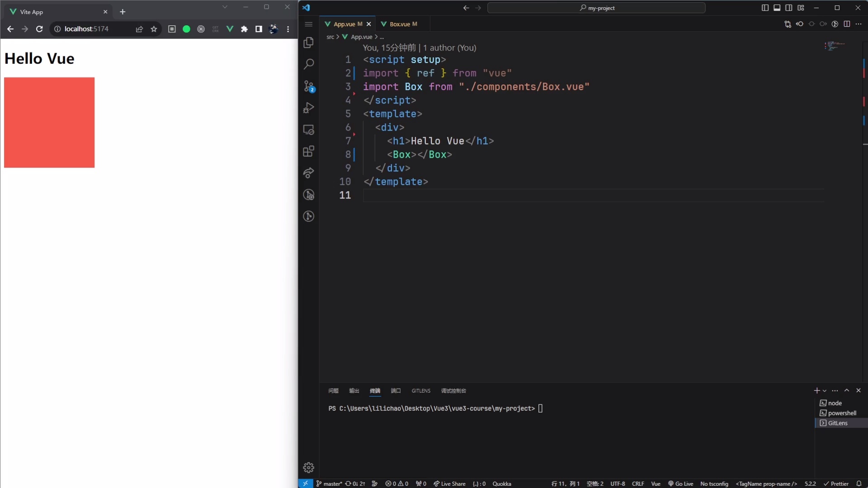Open new terminal launch profile dropdown
The image size is (868, 488).
825,391
